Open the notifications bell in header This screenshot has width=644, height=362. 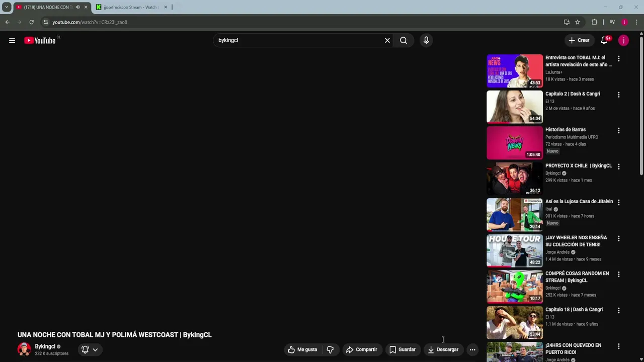(604, 40)
